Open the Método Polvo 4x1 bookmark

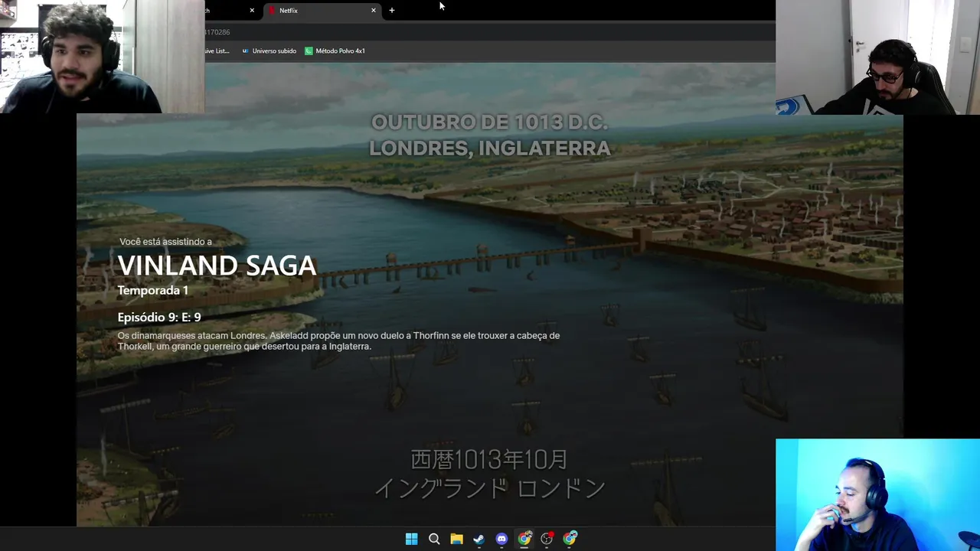click(335, 51)
